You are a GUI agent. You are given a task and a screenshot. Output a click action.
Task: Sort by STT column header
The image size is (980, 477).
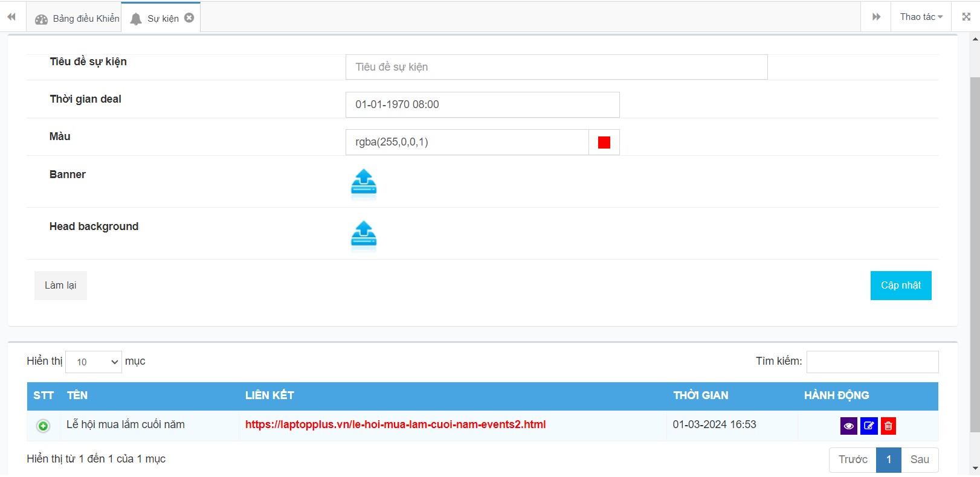(x=44, y=395)
